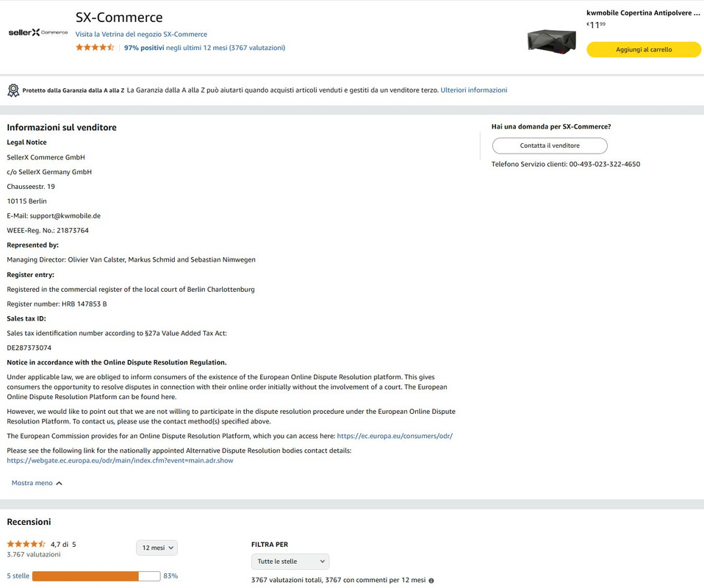This screenshot has height=588, width=704.
Task: Open the ec.europa.eu/consumers/odr link
Action: [x=395, y=436]
